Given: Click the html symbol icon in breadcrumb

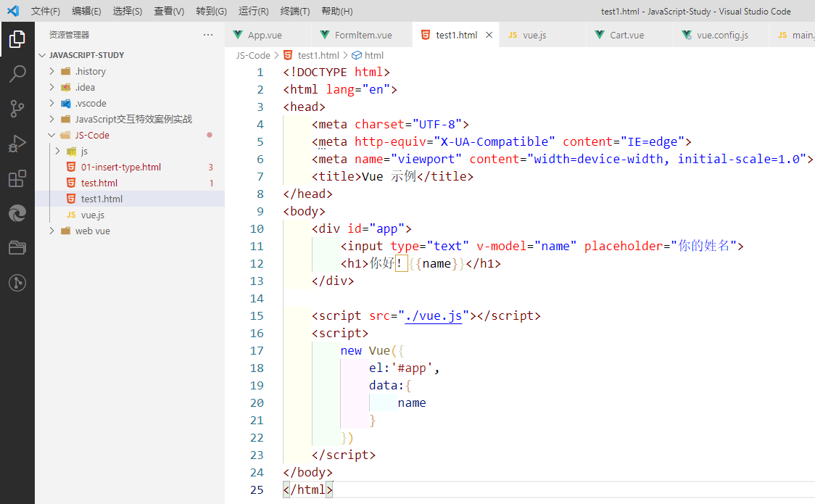Looking at the screenshot, I should pyautogui.click(x=357, y=55).
